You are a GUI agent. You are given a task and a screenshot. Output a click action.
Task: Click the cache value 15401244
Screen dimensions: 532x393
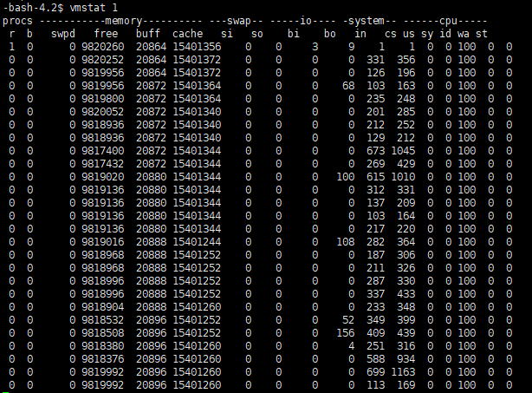197,242
